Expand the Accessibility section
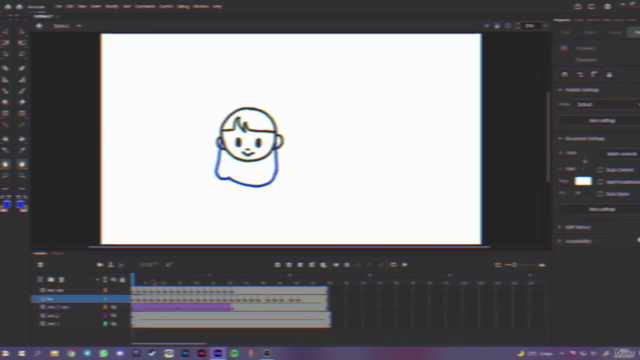 (560, 241)
